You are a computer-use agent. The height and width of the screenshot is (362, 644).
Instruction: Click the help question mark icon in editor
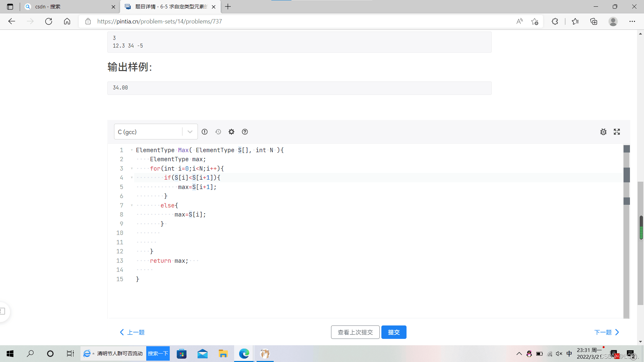click(x=245, y=132)
